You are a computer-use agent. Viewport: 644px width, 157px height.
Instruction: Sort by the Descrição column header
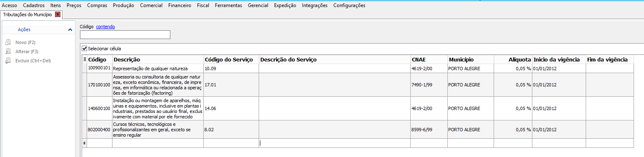pos(158,59)
